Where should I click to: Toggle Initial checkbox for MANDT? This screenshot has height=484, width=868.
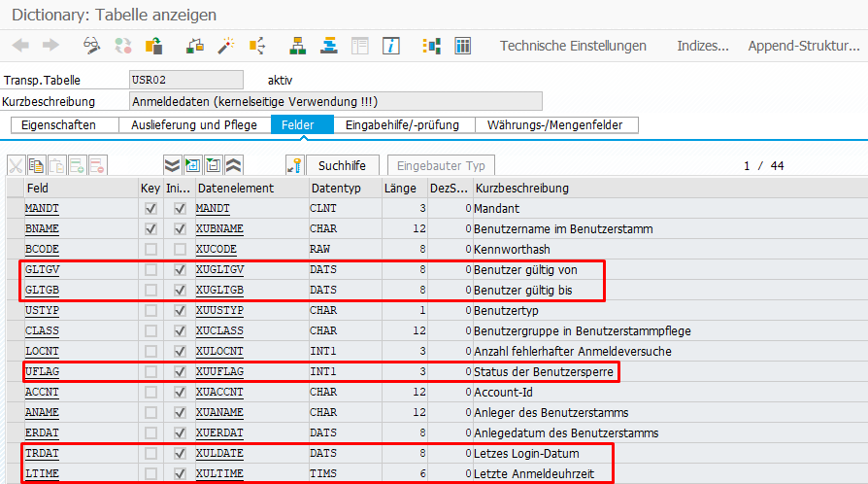[180, 208]
